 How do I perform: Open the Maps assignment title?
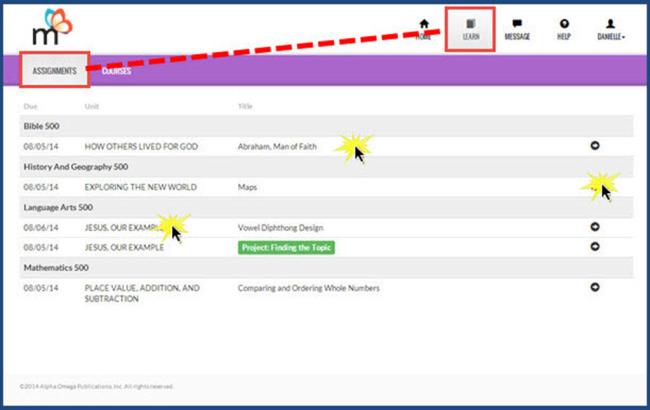click(x=247, y=187)
